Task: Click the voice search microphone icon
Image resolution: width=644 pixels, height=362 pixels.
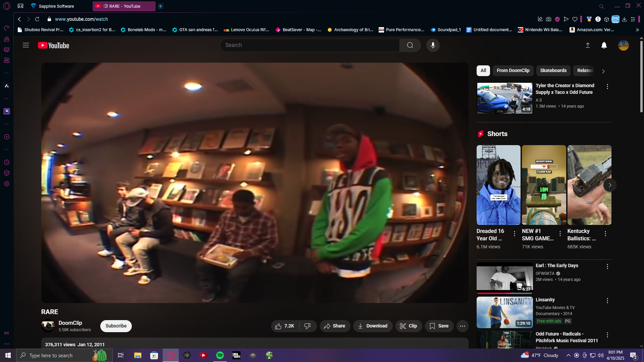Action: [433, 45]
